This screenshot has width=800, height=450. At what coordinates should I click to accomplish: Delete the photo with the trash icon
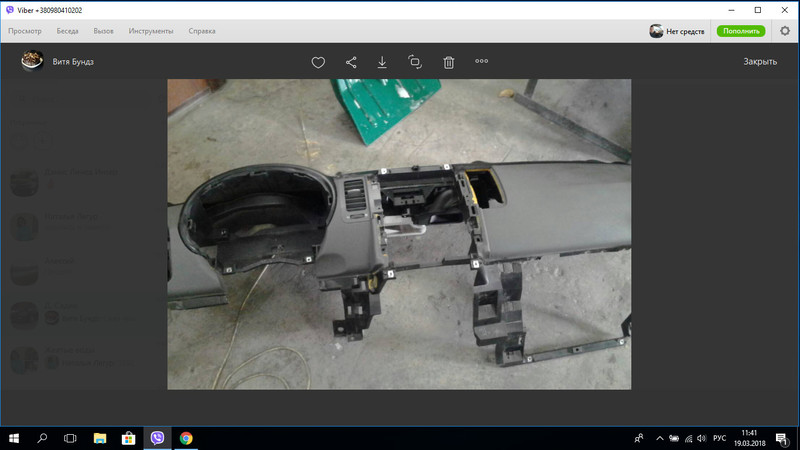[x=449, y=62]
